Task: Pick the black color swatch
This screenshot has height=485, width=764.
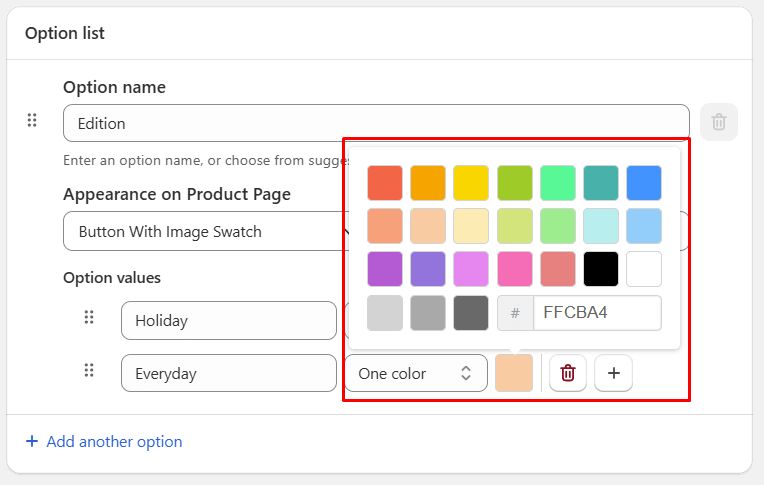Action: click(601, 269)
